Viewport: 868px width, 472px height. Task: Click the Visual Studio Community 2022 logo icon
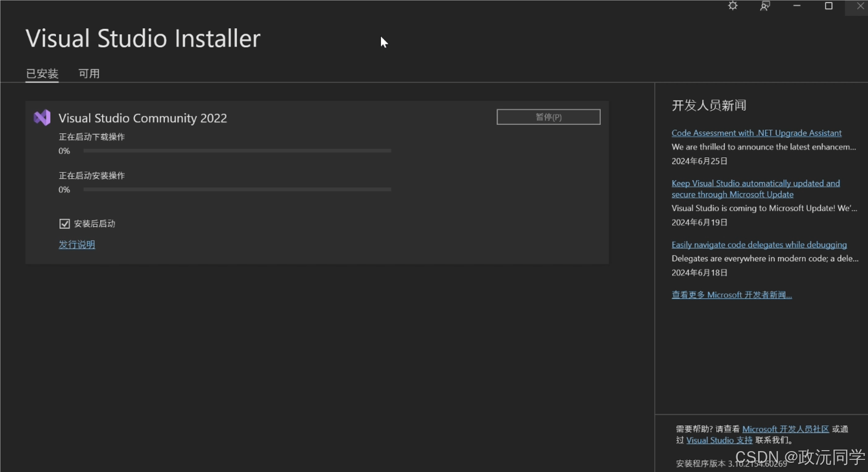pyautogui.click(x=42, y=118)
